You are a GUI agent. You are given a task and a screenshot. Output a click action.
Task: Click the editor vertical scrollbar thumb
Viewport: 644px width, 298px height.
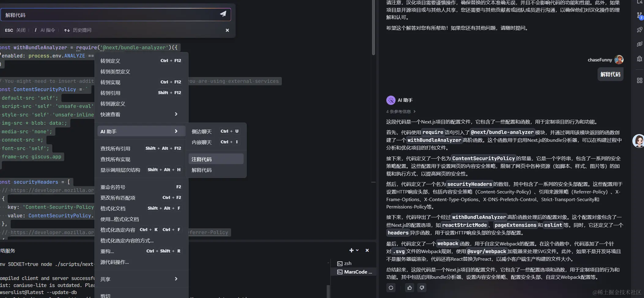click(x=374, y=28)
